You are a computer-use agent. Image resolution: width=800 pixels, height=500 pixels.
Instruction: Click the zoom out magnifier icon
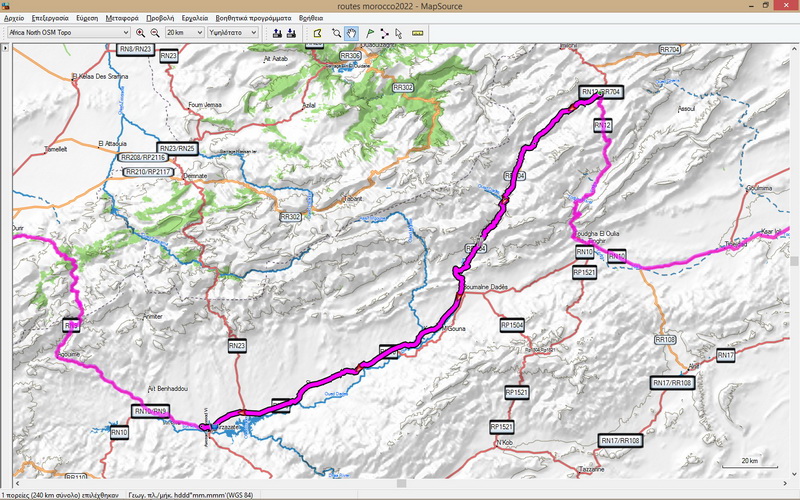coord(155,33)
